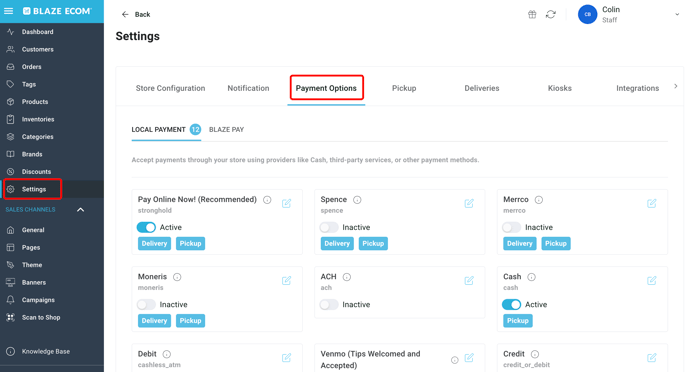Click the Delivery tag on Merrco card

(x=520, y=243)
